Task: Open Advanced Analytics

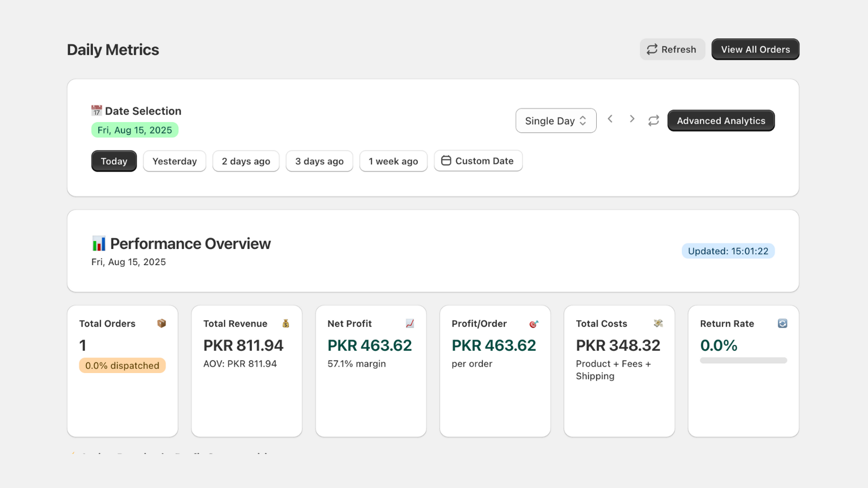Action: tap(721, 120)
